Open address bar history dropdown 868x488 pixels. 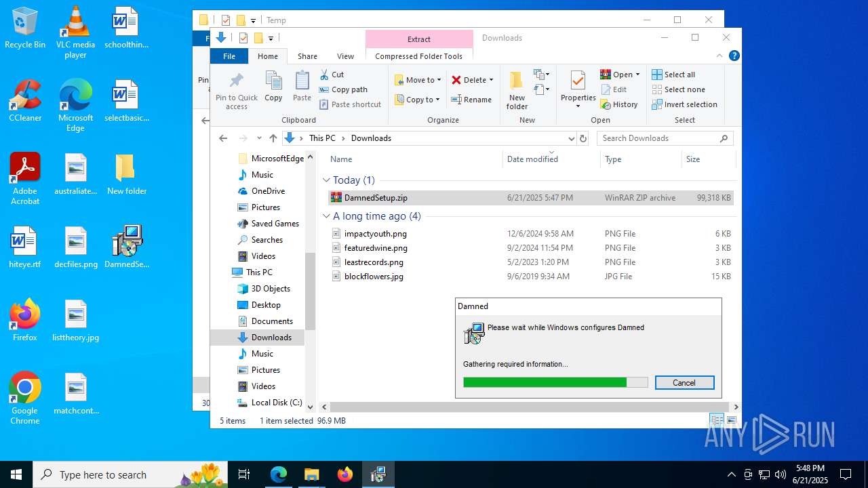[x=570, y=138]
